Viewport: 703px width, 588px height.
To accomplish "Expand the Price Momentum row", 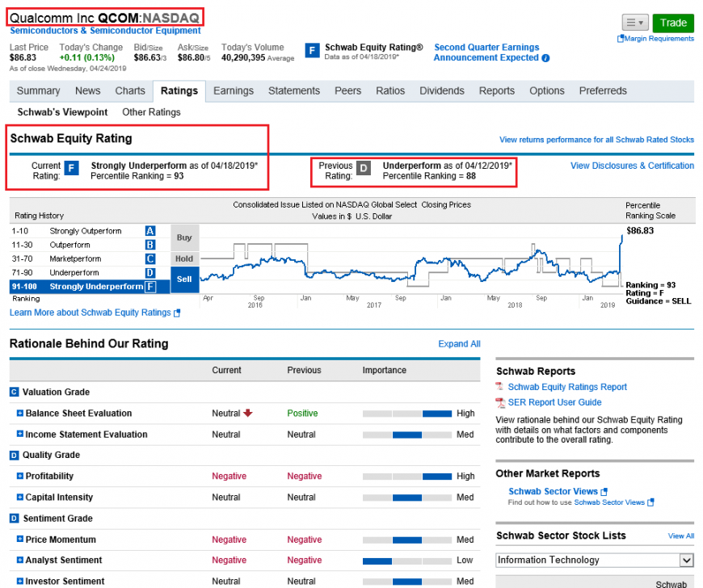I will 20,540.
